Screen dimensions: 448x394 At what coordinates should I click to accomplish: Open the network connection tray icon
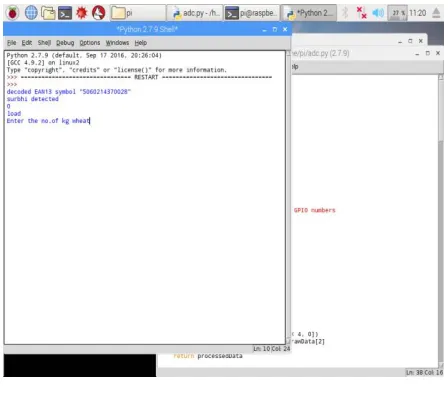point(361,13)
